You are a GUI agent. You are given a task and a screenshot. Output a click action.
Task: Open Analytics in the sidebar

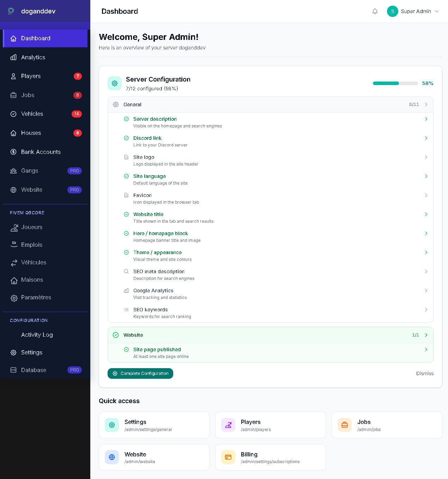(33, 57)
